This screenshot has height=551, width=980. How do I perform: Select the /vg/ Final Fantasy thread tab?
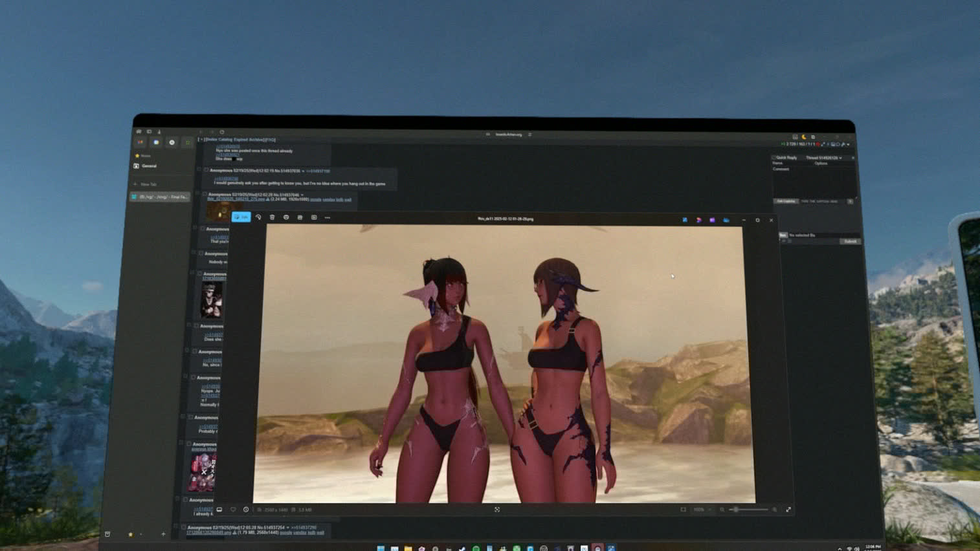160,197
